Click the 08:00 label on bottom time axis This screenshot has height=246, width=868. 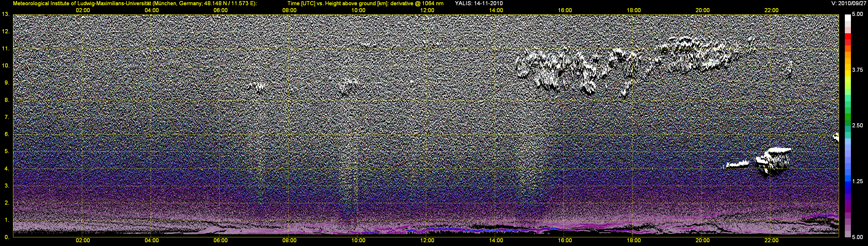click(x=289, y=241)
